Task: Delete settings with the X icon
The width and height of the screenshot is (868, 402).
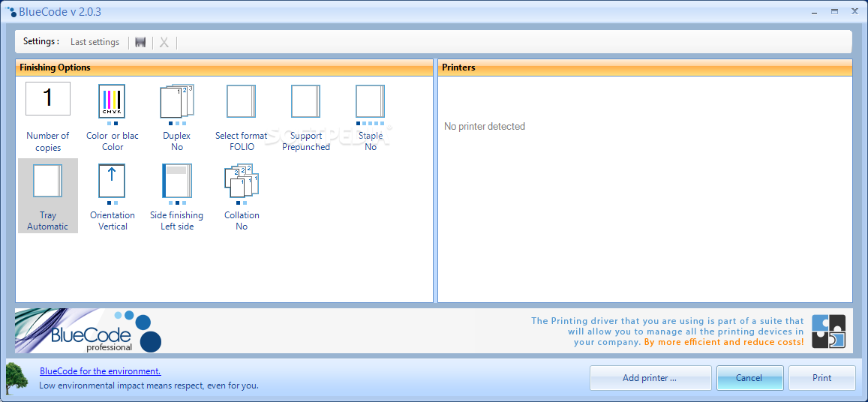Action: (164, 42)
